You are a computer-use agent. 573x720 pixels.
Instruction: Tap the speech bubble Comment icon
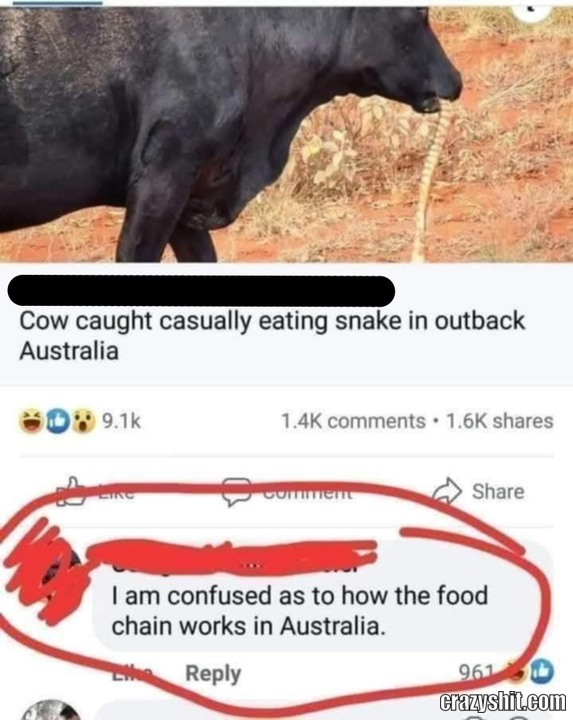click(x=237, y=492)
